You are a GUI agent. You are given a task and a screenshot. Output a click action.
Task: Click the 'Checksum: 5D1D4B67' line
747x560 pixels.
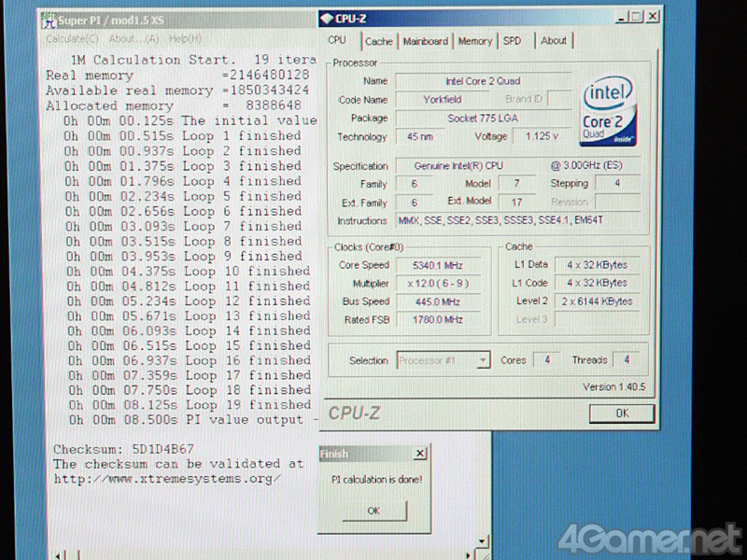pyautogui.click(x=124, y=449)
